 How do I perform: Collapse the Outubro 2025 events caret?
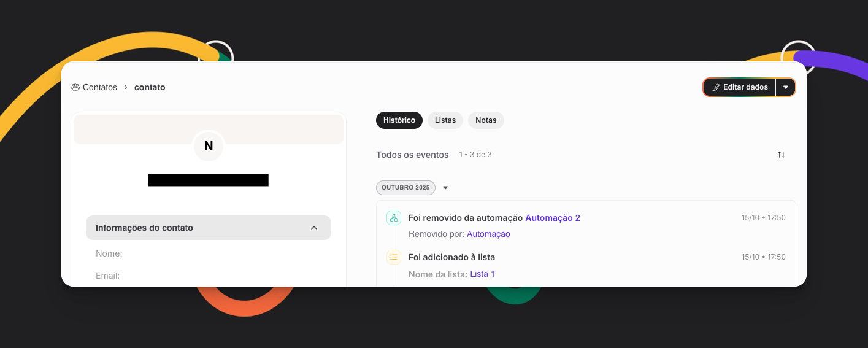click(x=445, y=188)
